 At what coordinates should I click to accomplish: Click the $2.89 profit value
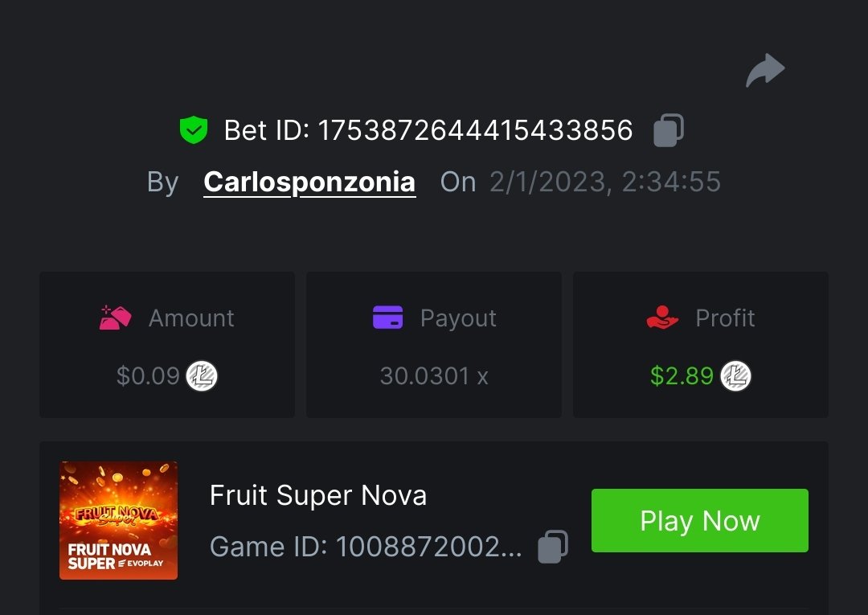pyautogui.click(x=682, y=376)
